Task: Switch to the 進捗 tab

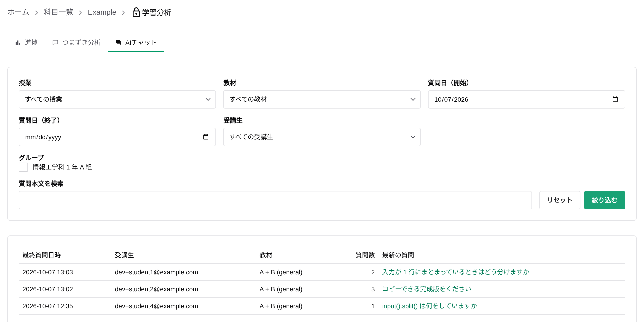Action: (x=26, y=43)
